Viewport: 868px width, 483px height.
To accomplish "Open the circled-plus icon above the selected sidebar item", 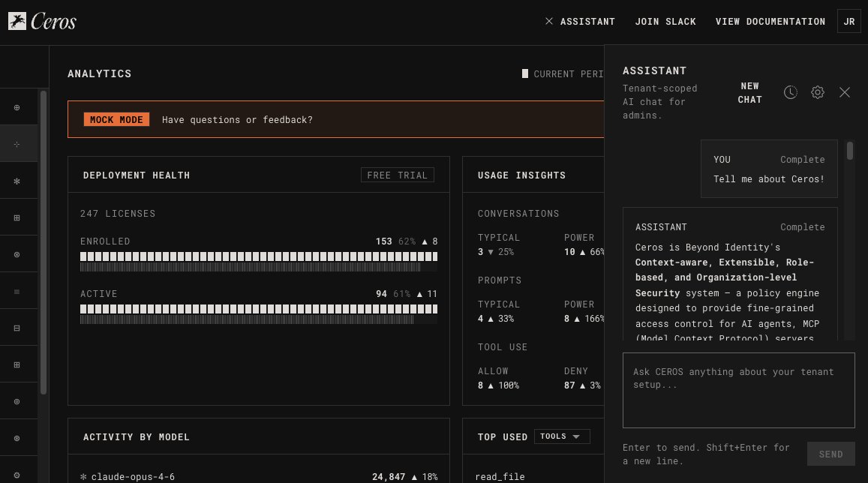I will click(17, 107).
